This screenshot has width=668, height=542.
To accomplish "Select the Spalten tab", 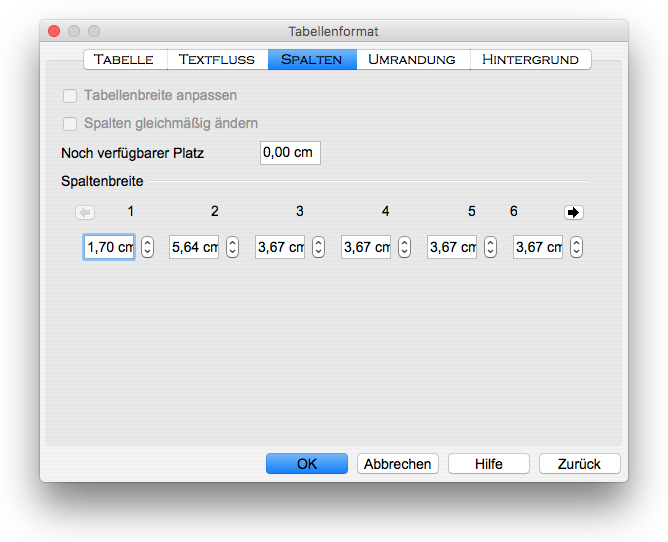I will click(x=312, y=59).
